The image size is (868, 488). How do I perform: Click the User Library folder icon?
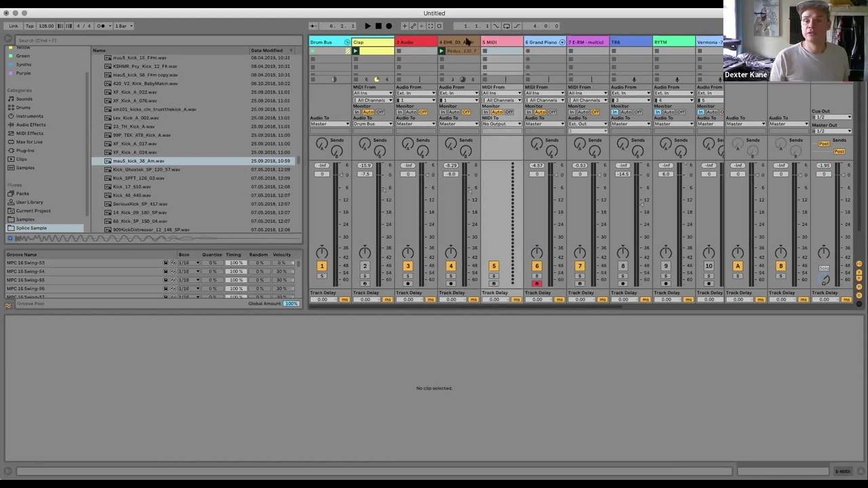click(x=11, y=202)
